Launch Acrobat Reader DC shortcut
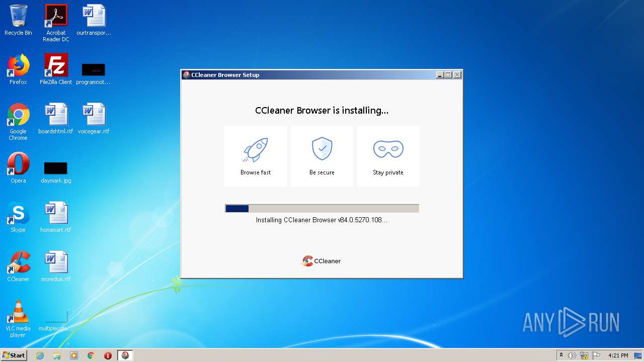The image size is (644, 362). (56, 23)
